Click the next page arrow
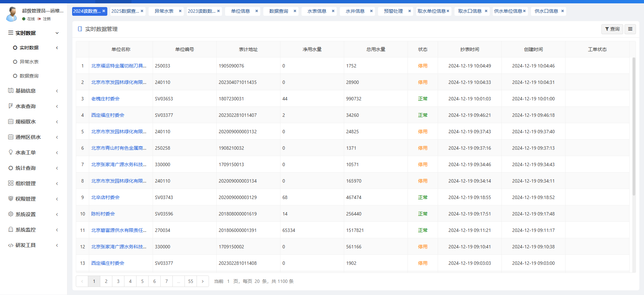 tap(203, 281)
